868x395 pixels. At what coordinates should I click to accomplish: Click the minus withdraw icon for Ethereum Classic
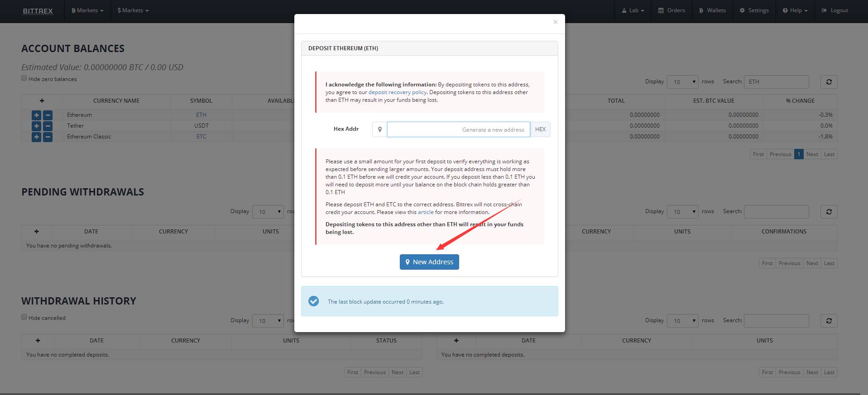coord(48,137)
